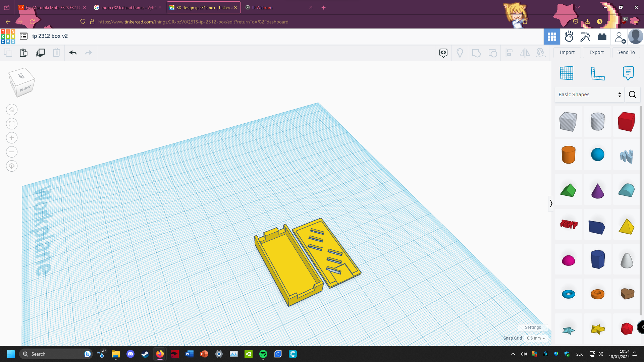Viewport: 644px width, 362px height.
Task: Expand the Snap Grid 0.5 mm selector
Action: [536, 338]
